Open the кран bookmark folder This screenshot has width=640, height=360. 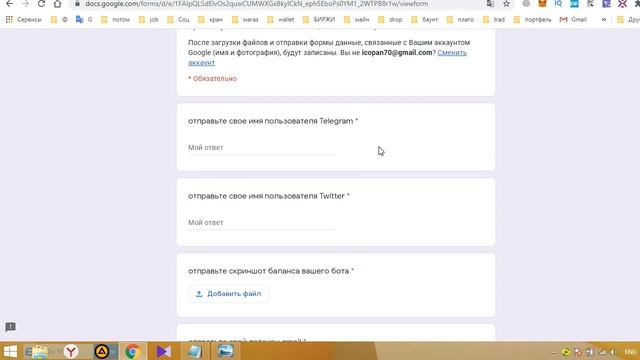tap(211, 19)
